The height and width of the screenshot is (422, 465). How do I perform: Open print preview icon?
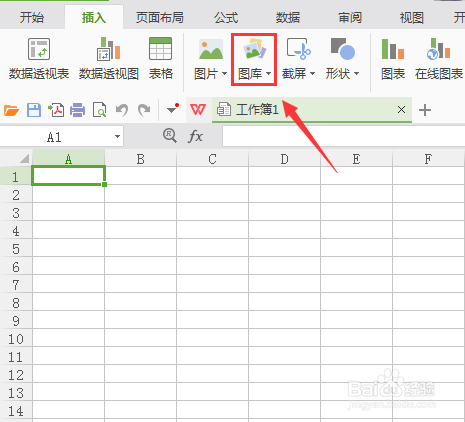99,110
